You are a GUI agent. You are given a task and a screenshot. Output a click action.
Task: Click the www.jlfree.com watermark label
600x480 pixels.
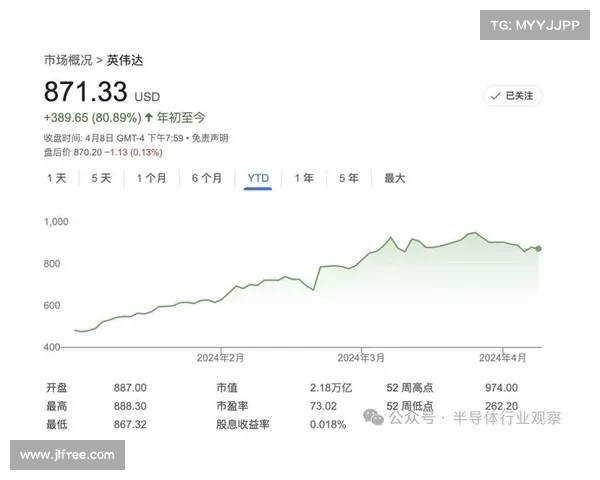pos(67,455)
